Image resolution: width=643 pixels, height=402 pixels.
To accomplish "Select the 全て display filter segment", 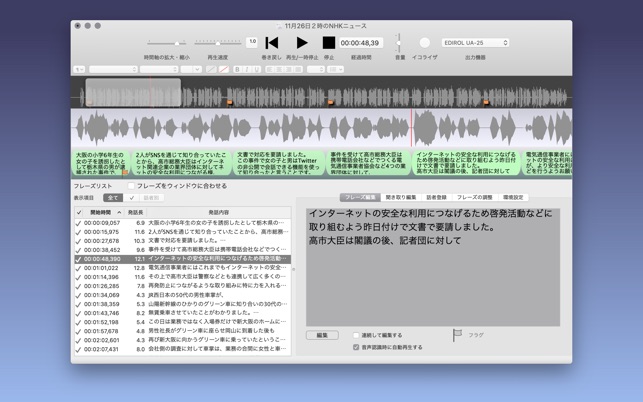I will pos(113,198).
